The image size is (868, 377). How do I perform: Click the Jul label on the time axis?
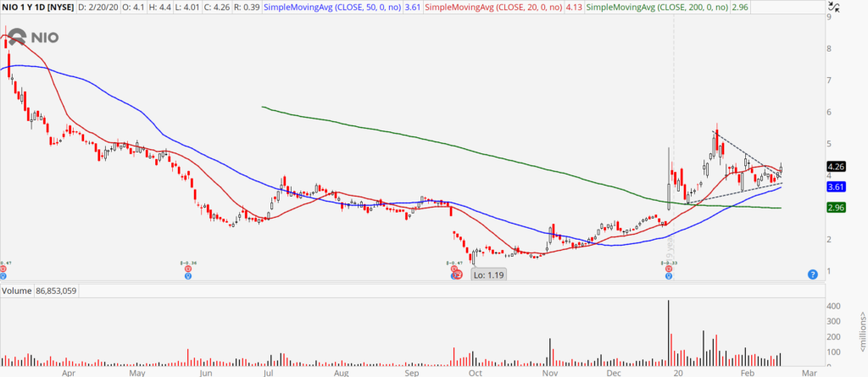click(x=269, y=373)
